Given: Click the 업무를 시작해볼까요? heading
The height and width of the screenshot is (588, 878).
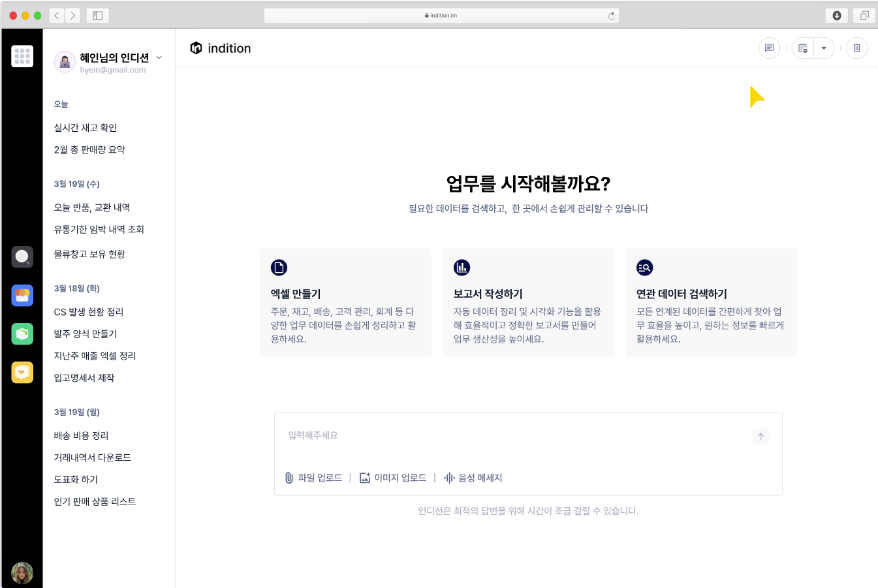Looking at the screenshot, I should [x=528, y=183].
